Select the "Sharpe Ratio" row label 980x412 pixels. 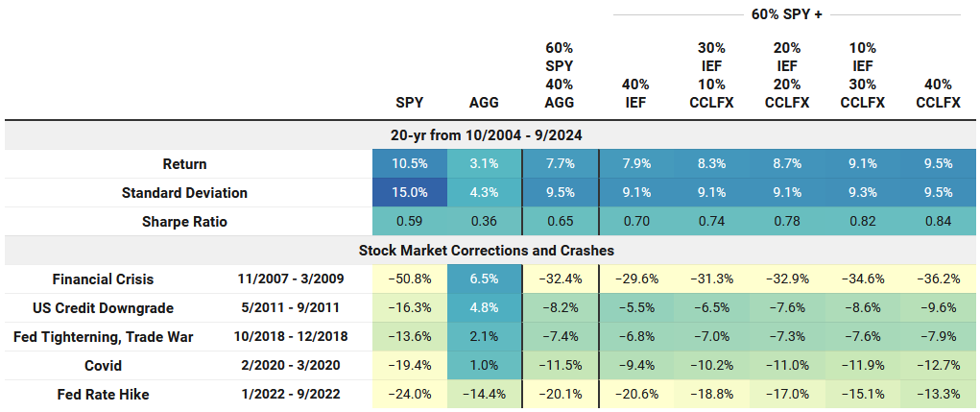tap(184, 222)
